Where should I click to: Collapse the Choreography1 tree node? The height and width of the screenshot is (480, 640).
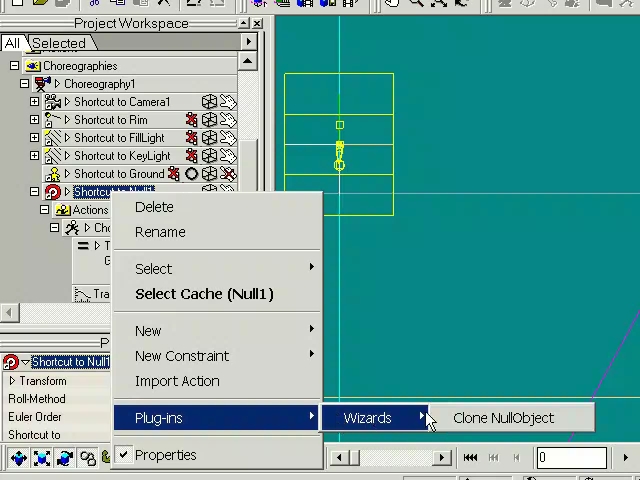25,84
